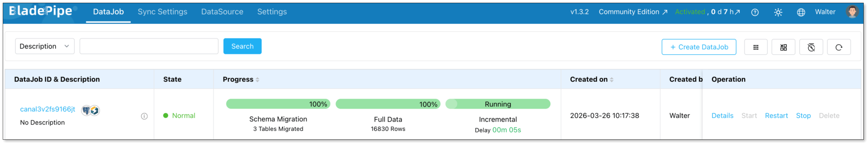868x144 pixels.
Task: Switch to the card layout view icon
Action: [784, 47]
